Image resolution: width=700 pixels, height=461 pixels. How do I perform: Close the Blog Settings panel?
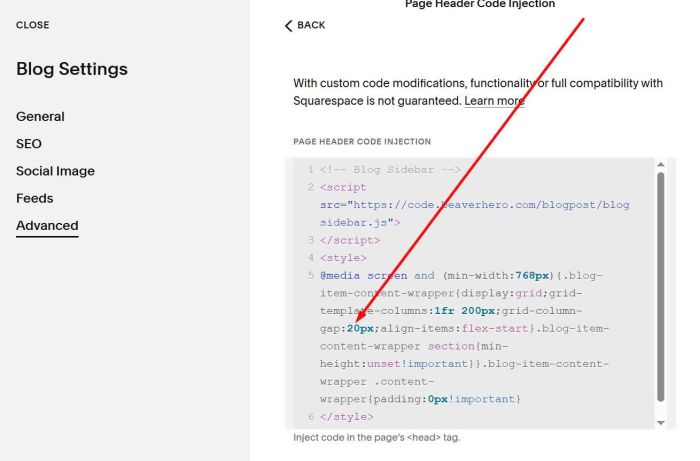click(33, 25)
